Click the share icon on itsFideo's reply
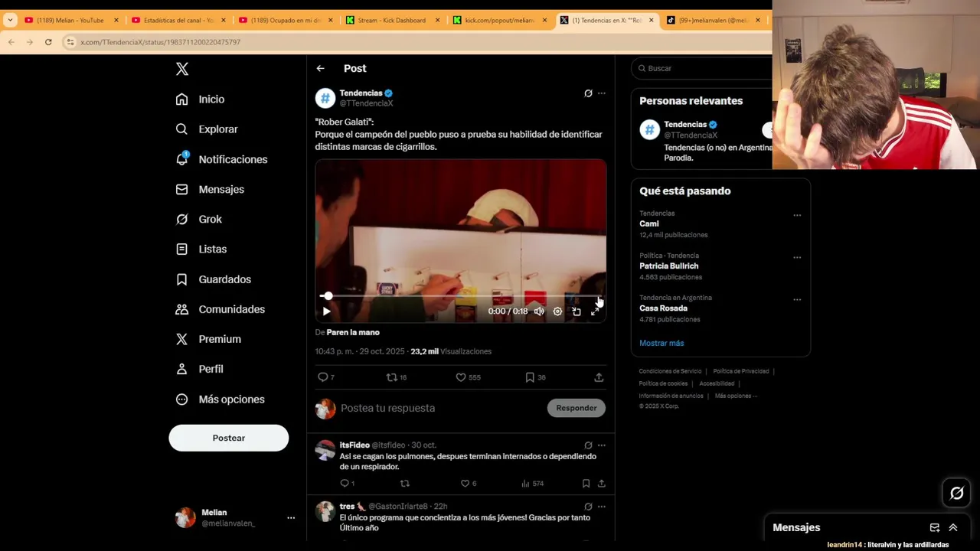The width and height of the screenshot is (980, 551). [x=602, y=484]
